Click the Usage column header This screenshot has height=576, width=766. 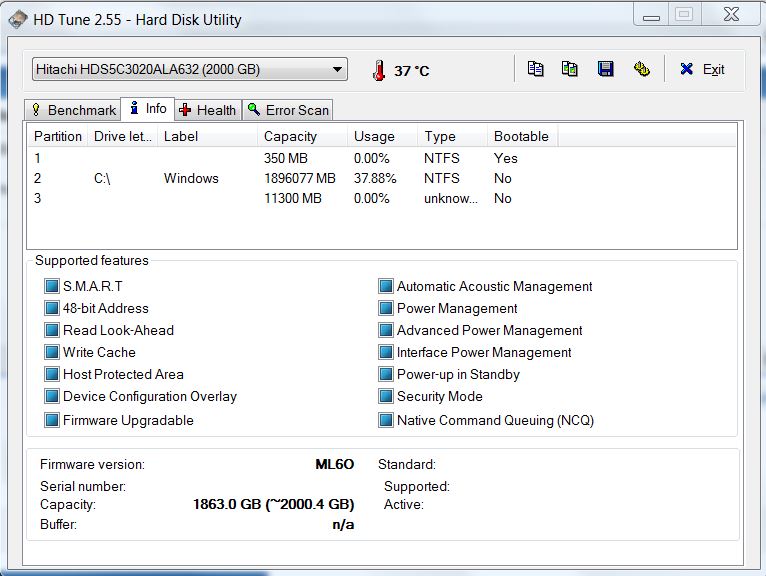pyautogui.click(x=383, y=136)
